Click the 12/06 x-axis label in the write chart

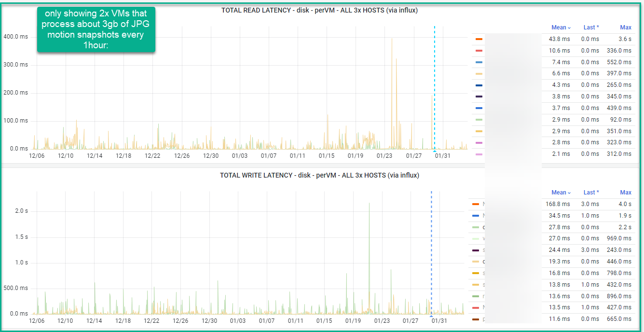coord(37,321)
